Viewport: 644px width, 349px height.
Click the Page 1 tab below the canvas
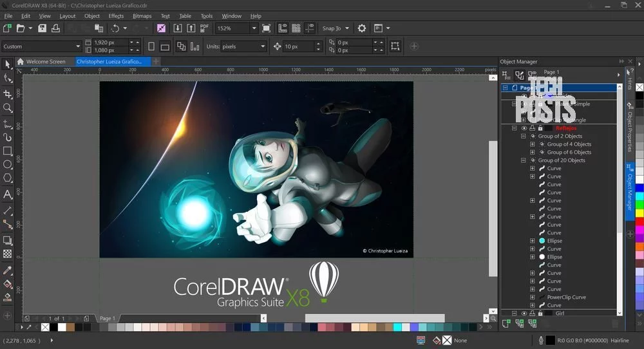(x=108, y=318)
